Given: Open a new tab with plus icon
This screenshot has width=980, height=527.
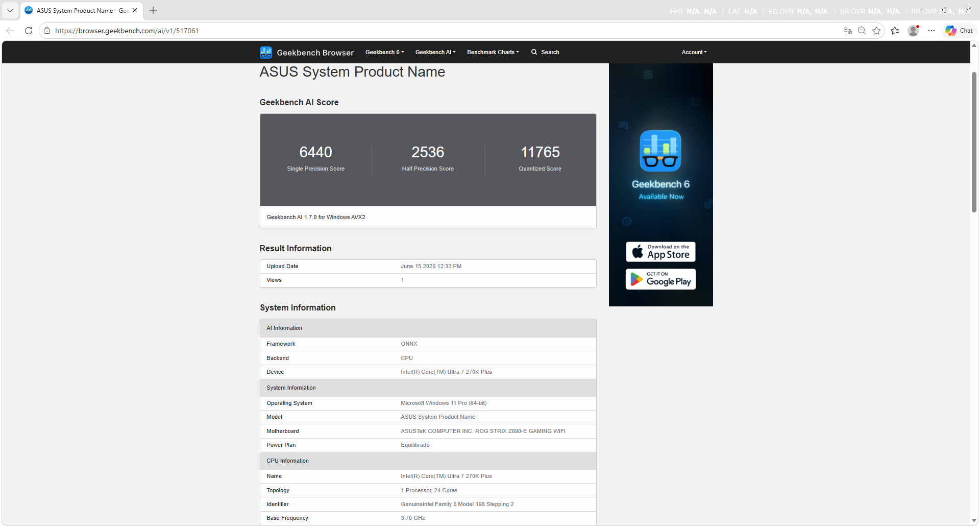Looking at the screenshot, I should (153, 10).
